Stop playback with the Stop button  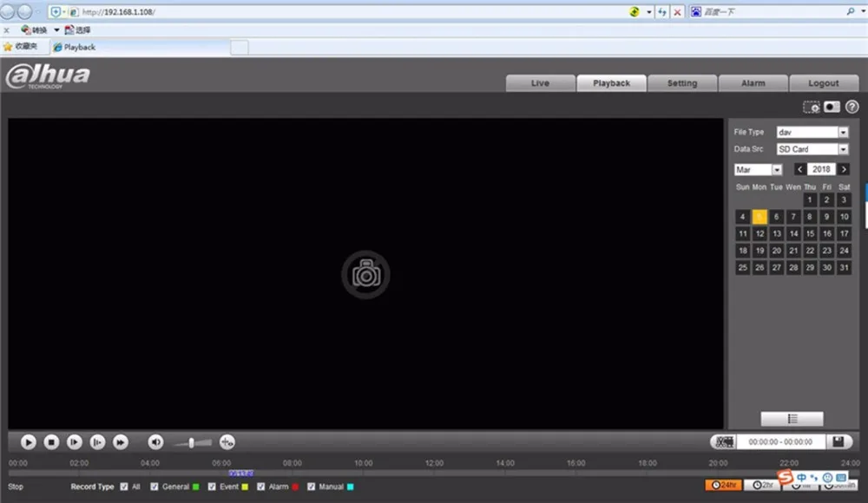click(51, 442)
